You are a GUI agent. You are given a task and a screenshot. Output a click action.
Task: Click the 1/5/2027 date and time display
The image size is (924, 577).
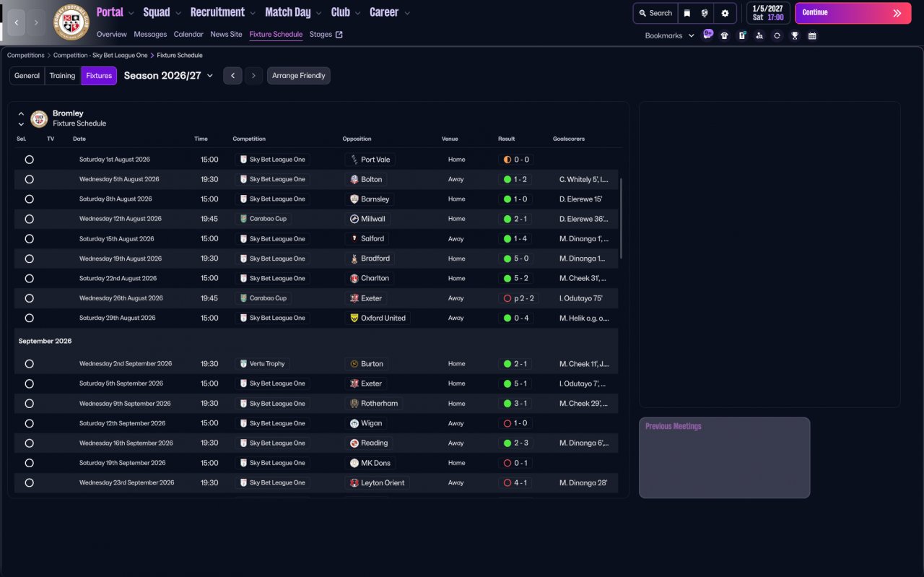pyautogui.click(x=768, y=13)
